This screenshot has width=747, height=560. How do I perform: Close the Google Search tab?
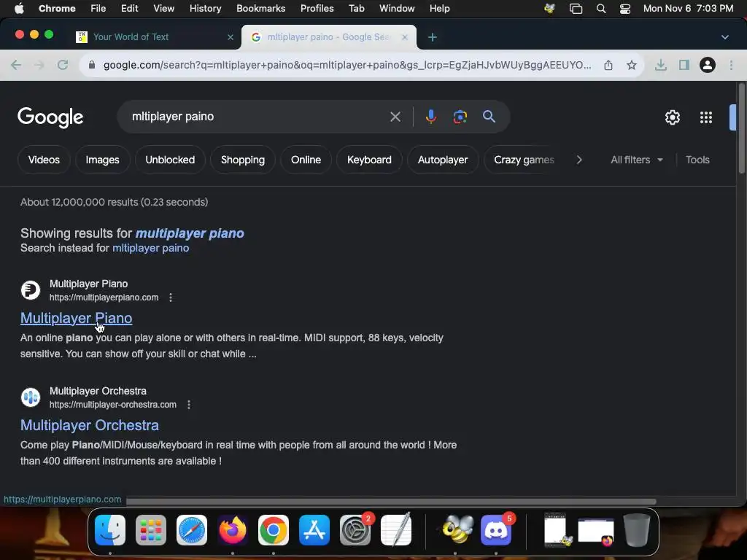(x=404, y=37)
